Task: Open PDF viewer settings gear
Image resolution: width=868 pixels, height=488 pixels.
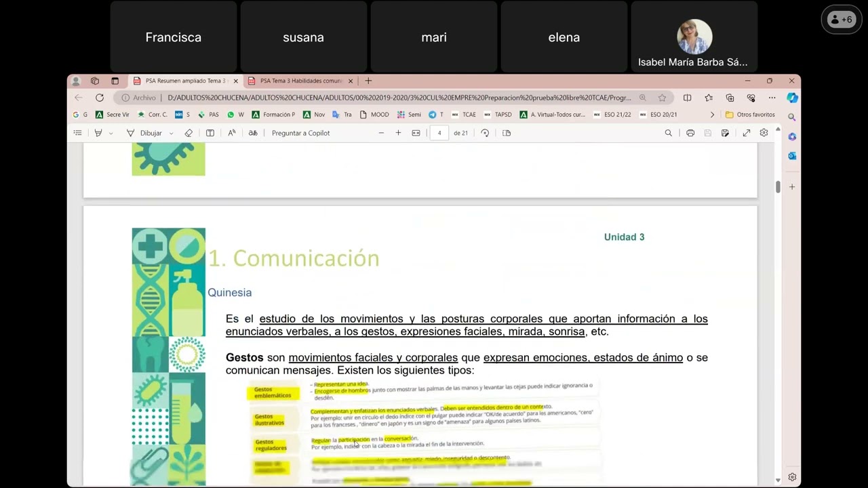Action: pyautogui.click(x=764, y=133)
